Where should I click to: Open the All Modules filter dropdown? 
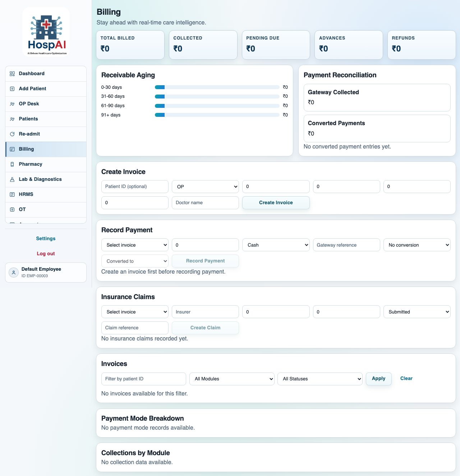click(x=232, y=379)
